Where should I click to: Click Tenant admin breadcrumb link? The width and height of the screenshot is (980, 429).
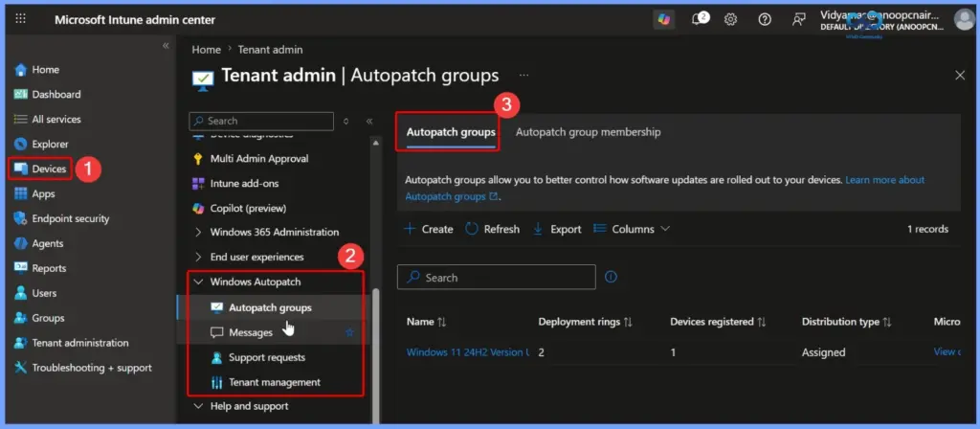coord(270,50)
